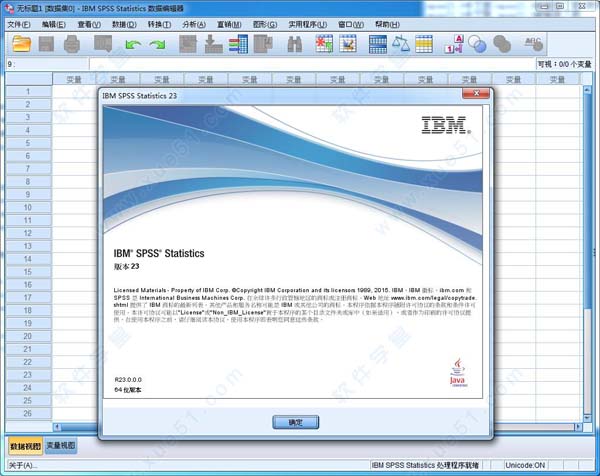The width and height of the screenshot is (600, 476).
Task: Open the 转换(T) menu
Action: tap(159, 24)
